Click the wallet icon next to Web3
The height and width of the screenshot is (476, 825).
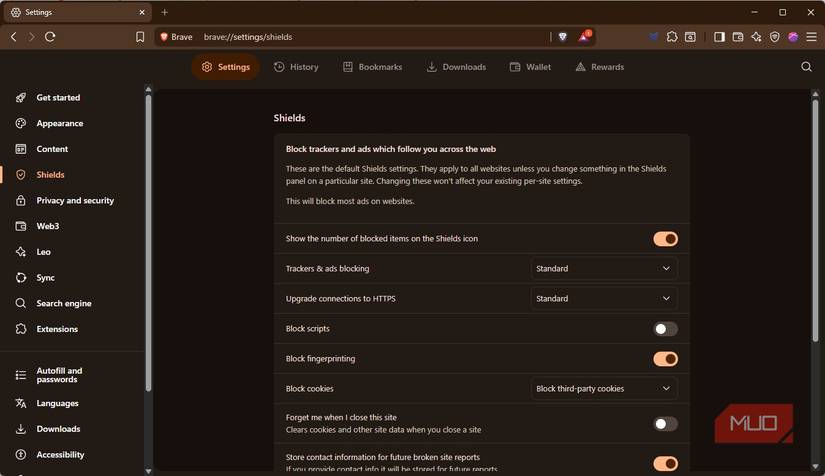pos(21,226)
